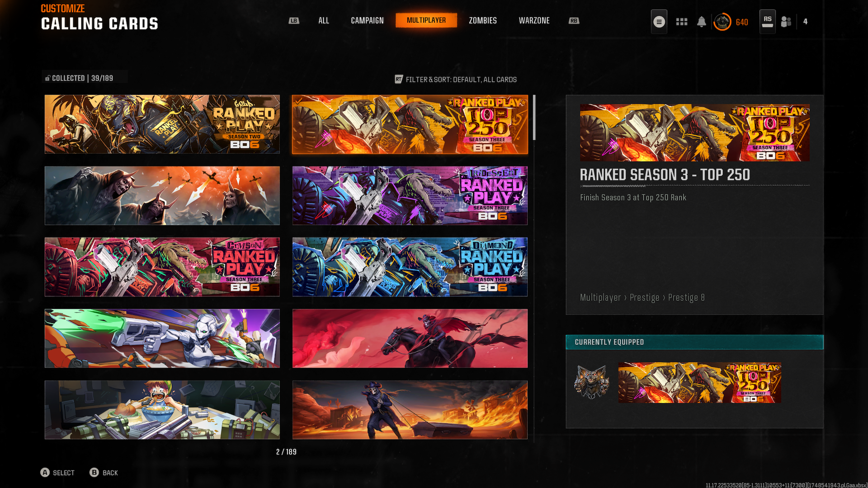Screen dimensions: 868x488
Task: Click the player level emblem icon
Action: 722,22
